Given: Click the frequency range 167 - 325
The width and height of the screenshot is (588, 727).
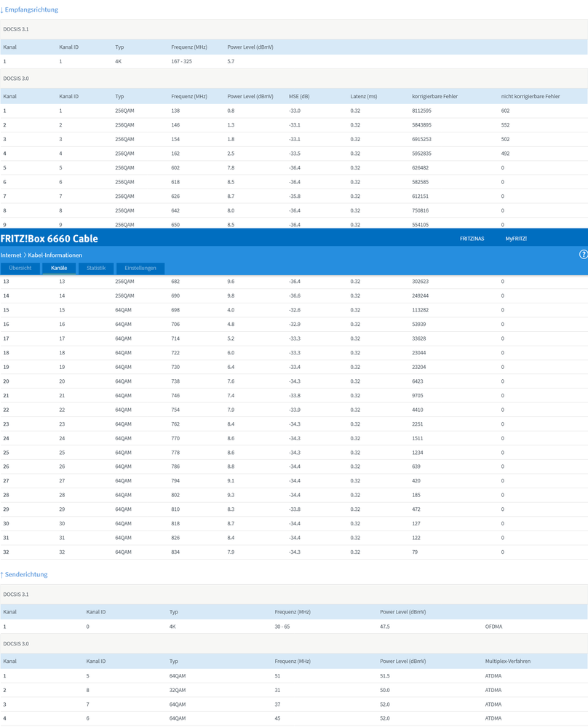Looking at the screenshot, I should coord(181,61).
